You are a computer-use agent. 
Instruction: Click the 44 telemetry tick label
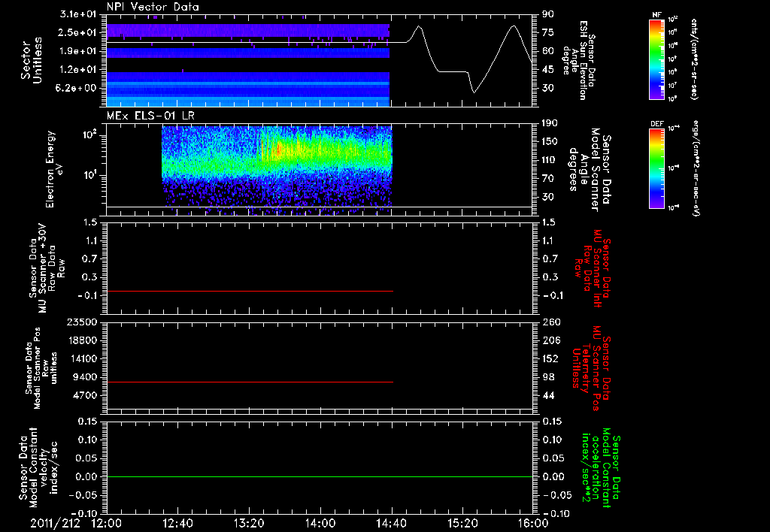coord(548,395)
